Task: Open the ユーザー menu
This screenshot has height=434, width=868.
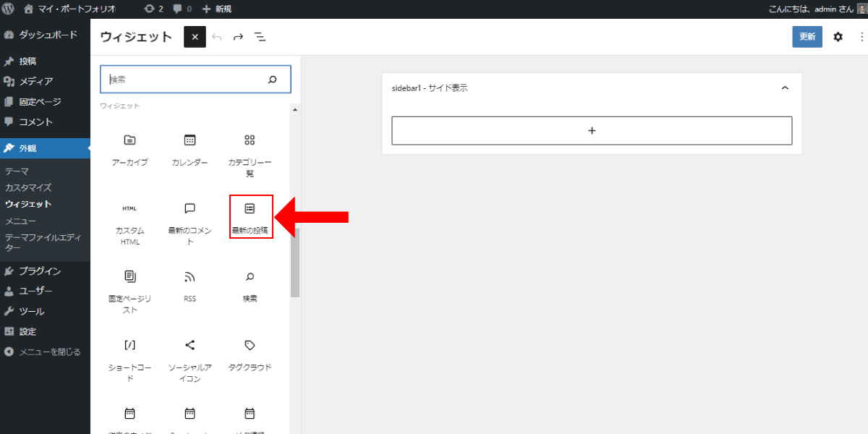Action: [x=45, y=292]
